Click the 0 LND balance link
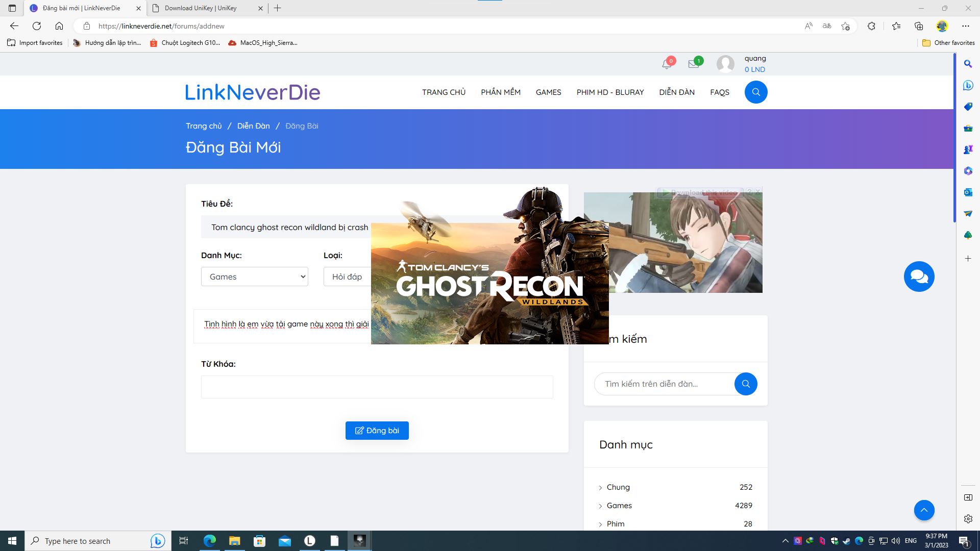 tap(754, 69)
